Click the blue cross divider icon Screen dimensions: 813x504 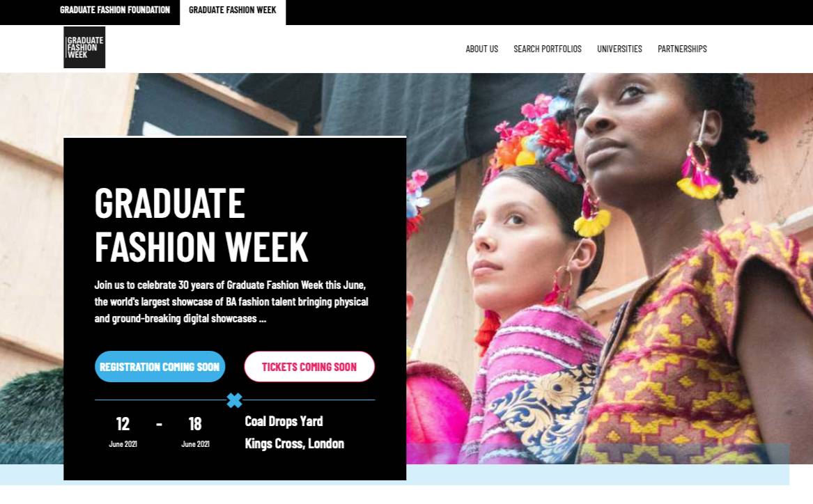point(234,400)
